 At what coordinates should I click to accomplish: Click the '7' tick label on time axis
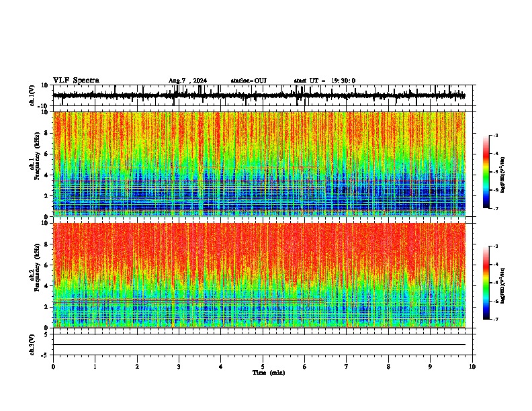point(347,367)
